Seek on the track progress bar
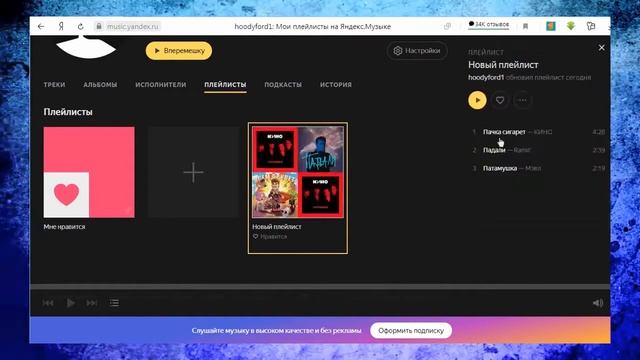 click(x=320, y=287)
